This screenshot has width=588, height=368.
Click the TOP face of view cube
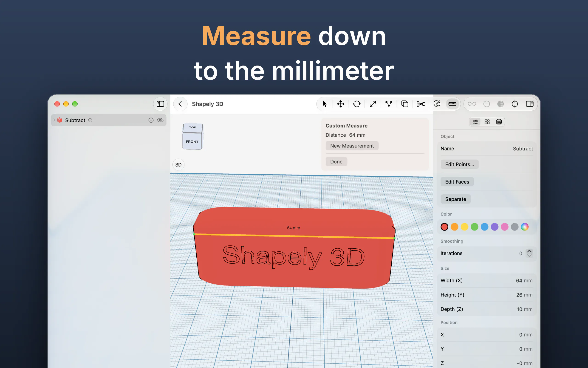(x=193, y=127)
